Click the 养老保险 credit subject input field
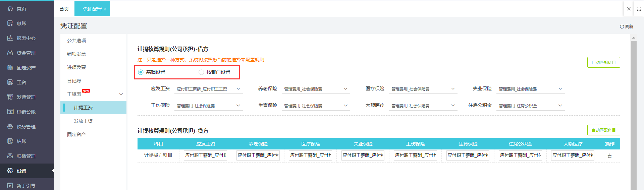Viewport: 644px width, 190px height. [258, 155]
